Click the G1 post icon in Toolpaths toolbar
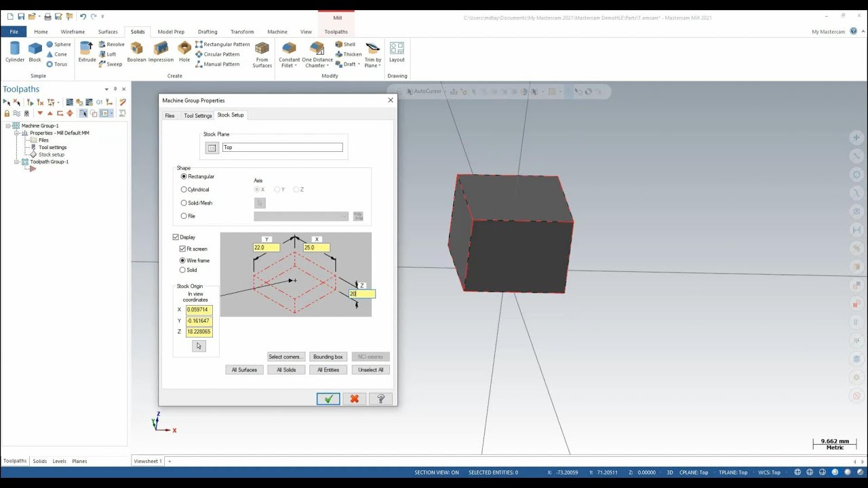This screenshot has width=868, height=488. click(100, 102)
